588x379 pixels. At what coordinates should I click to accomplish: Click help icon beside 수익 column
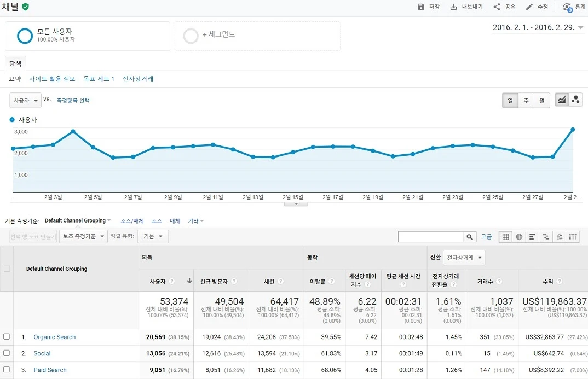click(559, 281)
